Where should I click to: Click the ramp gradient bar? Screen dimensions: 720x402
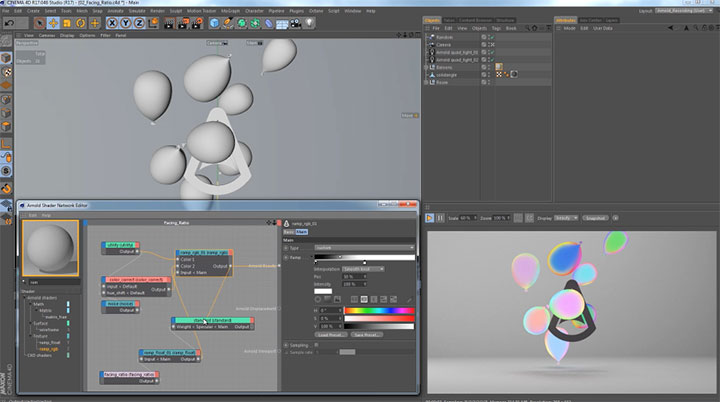[364, 257]
